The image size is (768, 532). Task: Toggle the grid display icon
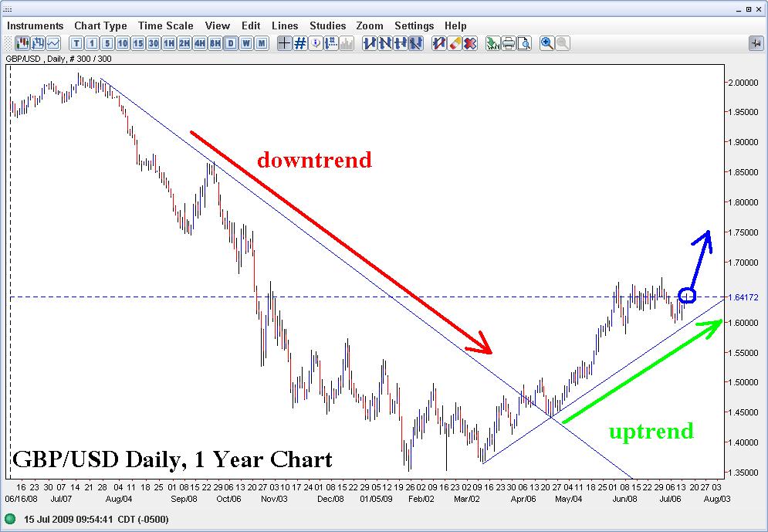[299, 43]
